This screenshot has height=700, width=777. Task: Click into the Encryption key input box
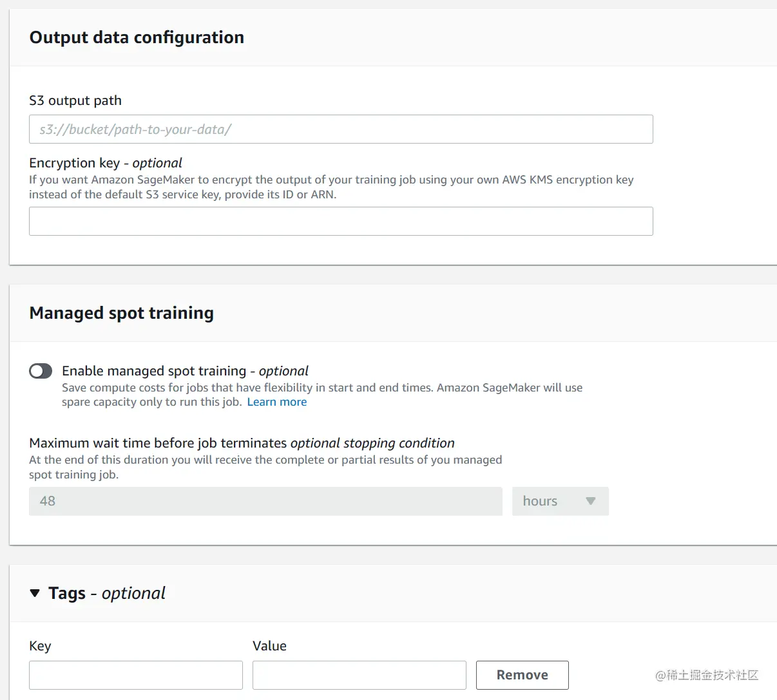[x=341, y=221]
